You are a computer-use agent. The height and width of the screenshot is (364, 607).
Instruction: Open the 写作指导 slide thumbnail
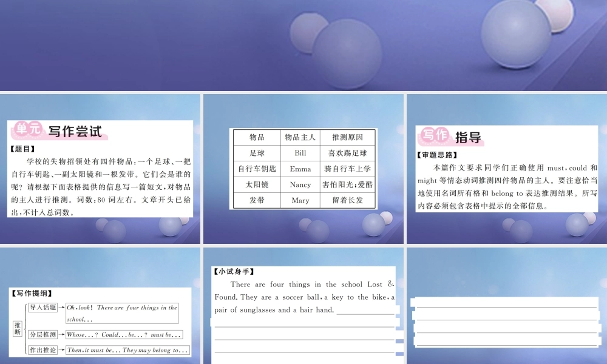(x=507, y=169)
